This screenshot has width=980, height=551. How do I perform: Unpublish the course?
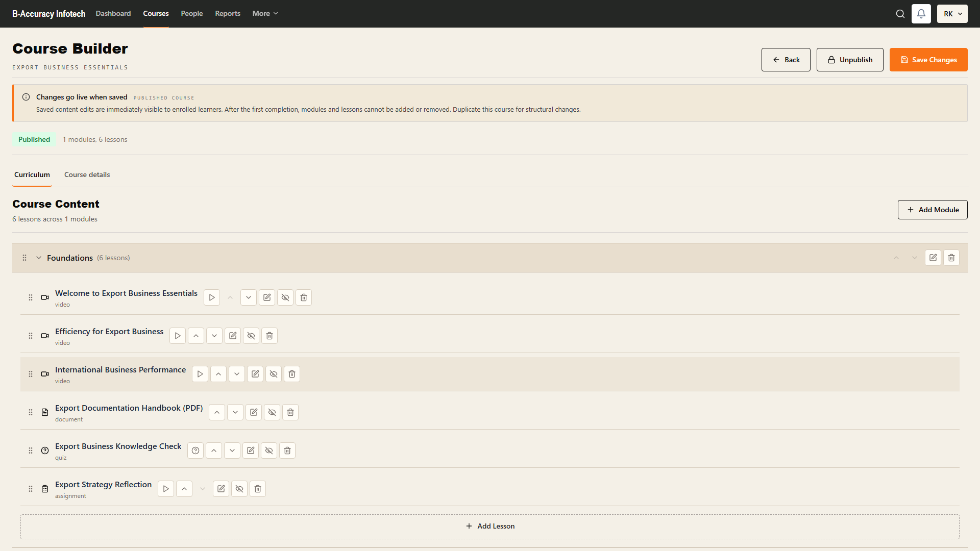850,60
